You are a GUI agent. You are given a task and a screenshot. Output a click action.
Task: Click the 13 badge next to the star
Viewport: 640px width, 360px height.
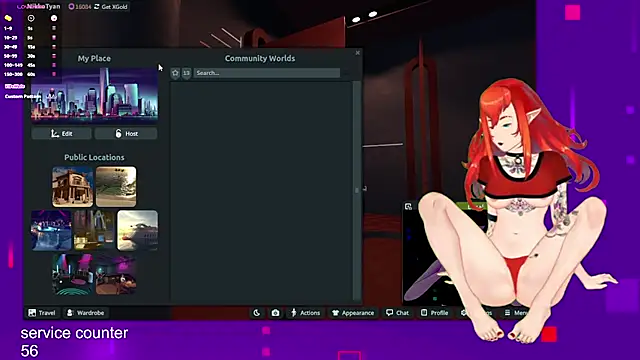coord(186,73)
